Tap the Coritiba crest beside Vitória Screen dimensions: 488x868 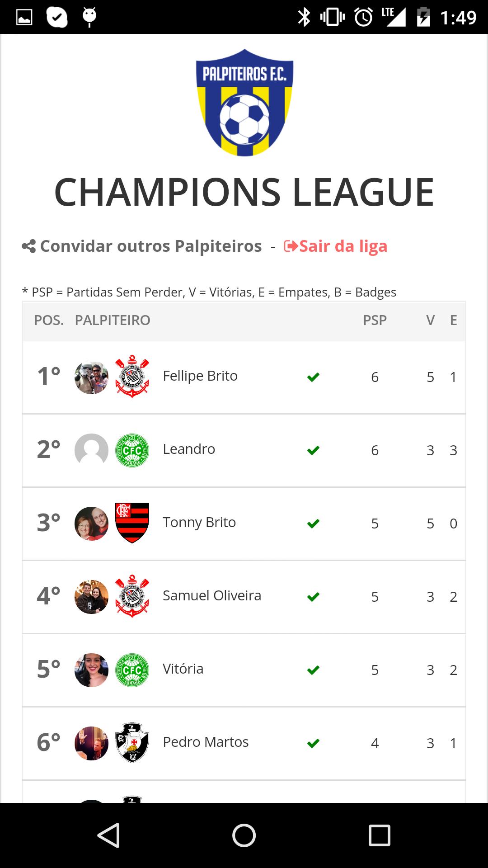[132, 670]
